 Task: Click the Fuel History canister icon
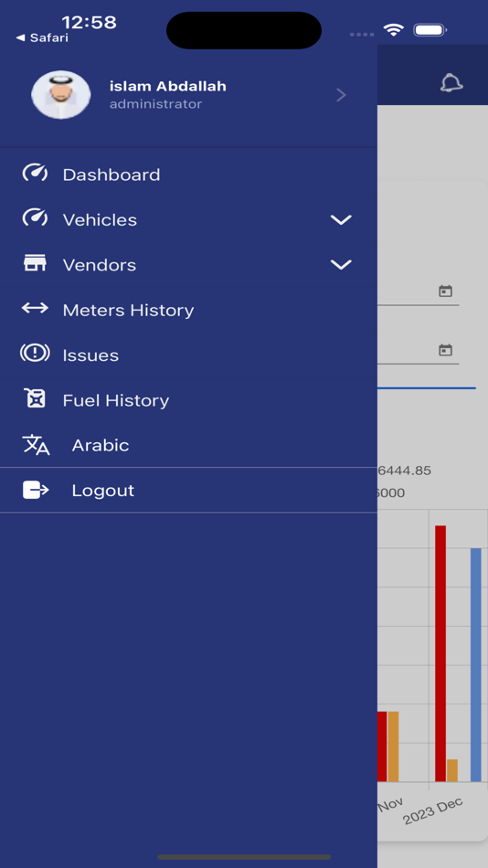36,398
